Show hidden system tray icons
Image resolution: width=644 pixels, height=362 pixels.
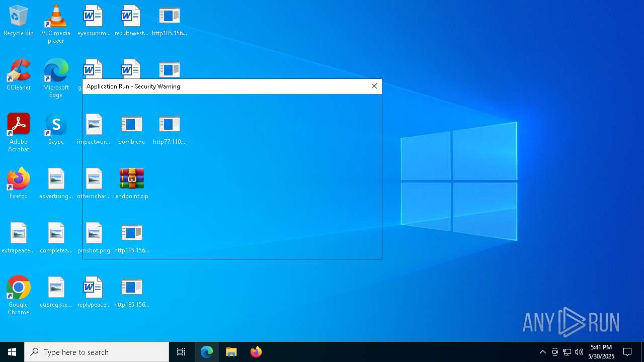(x=542, y=352)
